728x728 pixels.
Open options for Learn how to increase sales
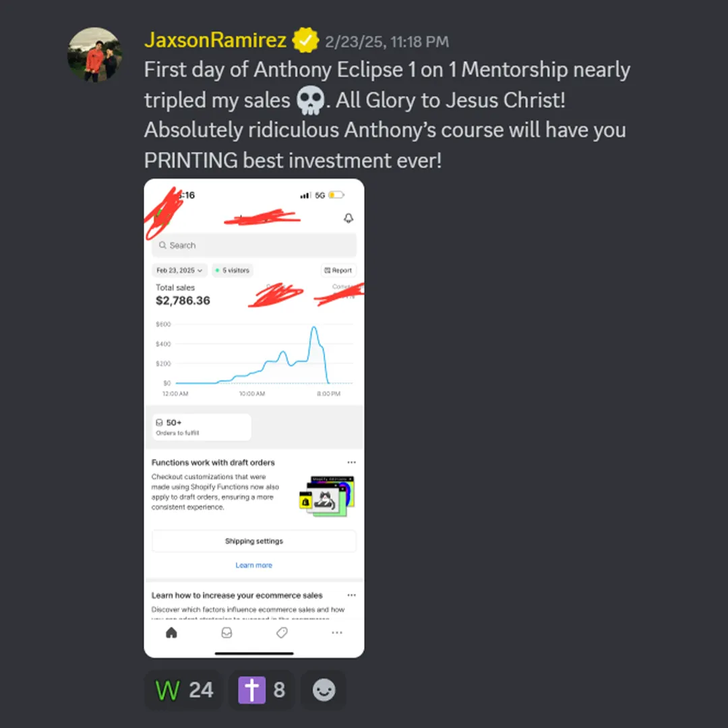click(351, 595)
